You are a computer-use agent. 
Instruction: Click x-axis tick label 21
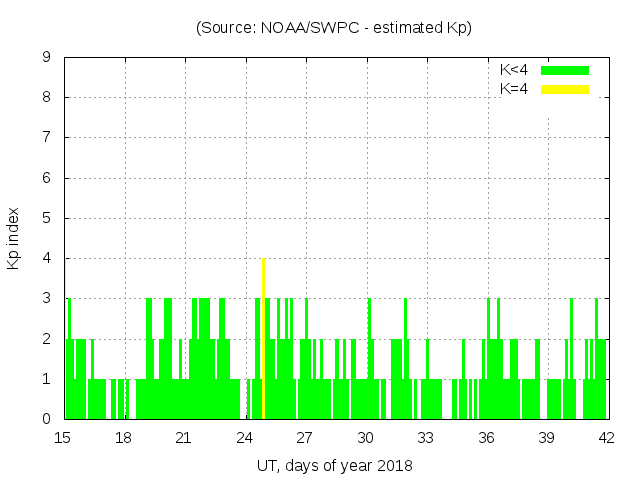(x=184, y=437)
